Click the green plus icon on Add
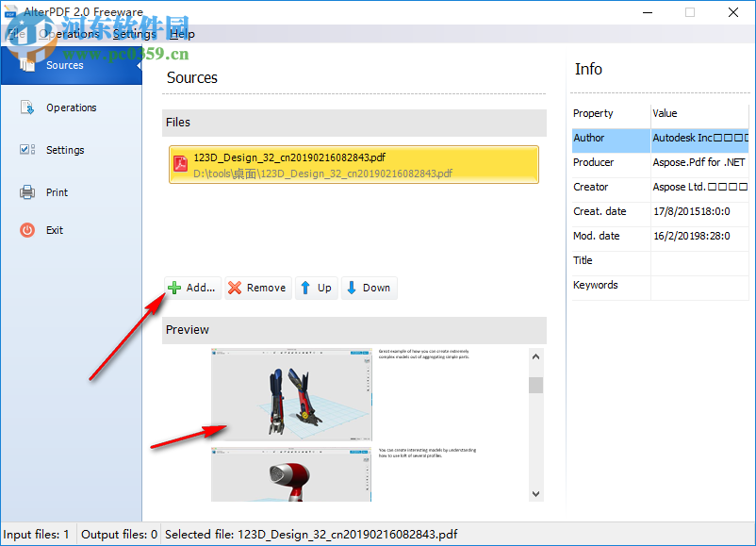The height and width of the screenshot is (546, 756). [x=174, y=288]
